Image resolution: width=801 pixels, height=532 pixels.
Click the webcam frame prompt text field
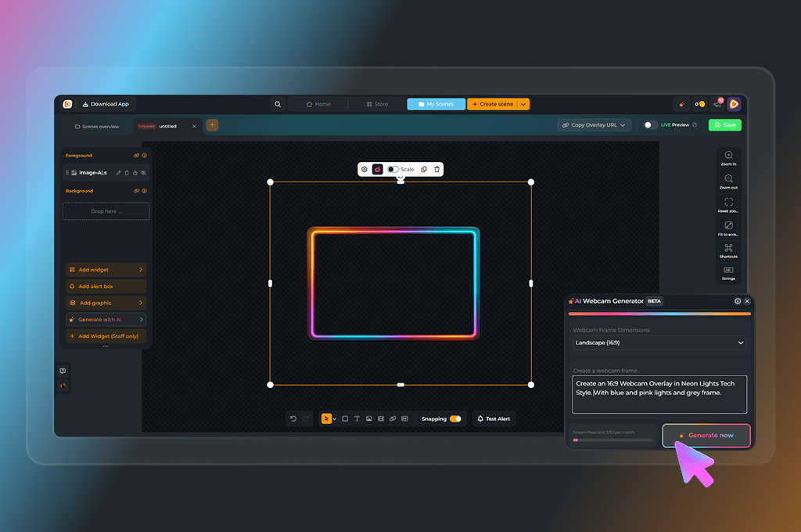pyautogui.click(x=659, y=394)
